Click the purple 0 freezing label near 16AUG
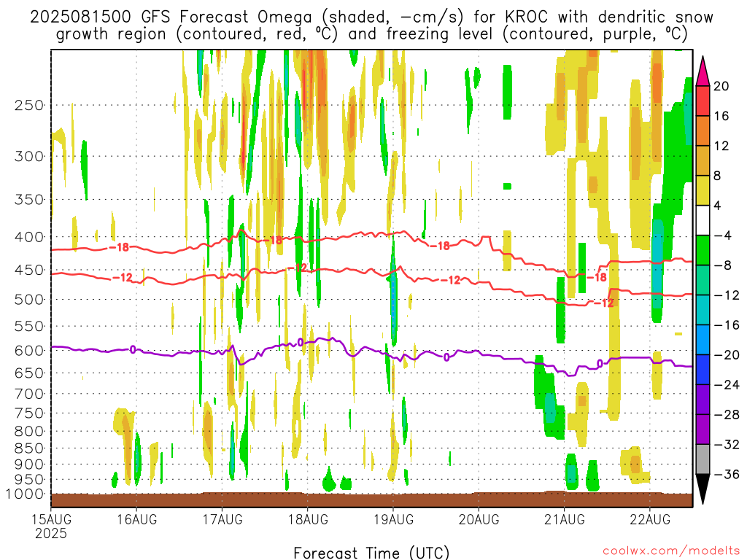The image size is (747, 560). 133,350
